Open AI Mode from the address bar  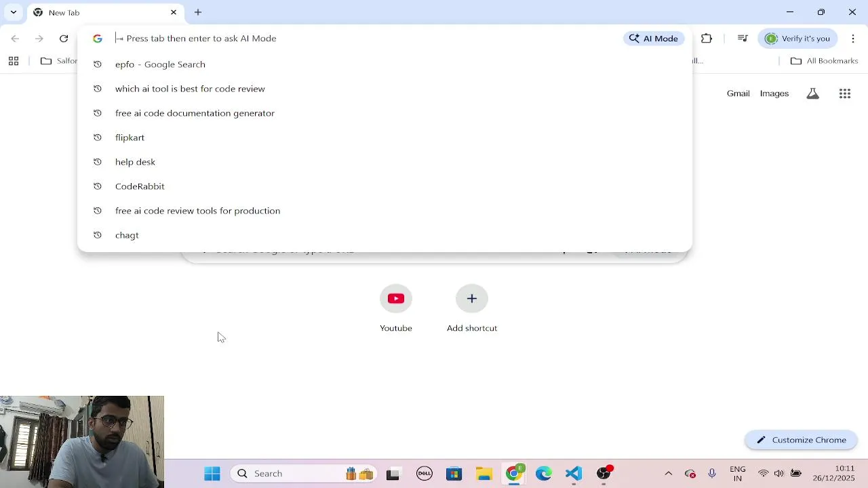tap(654, 39)
